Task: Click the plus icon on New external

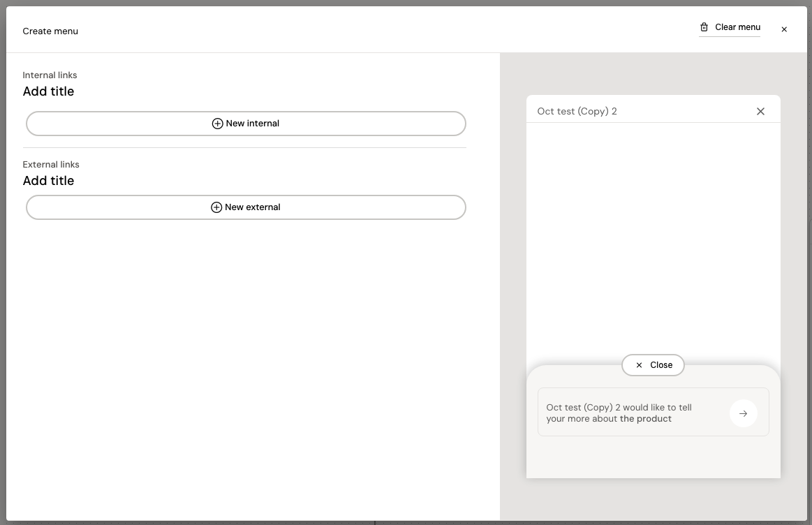Action: (x=216, y=207)
